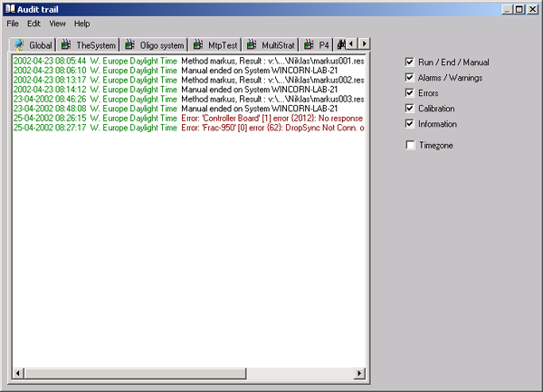
Task: Toggle the Alarms / Warnings checkbox
Action: click(x=410, y=77)
